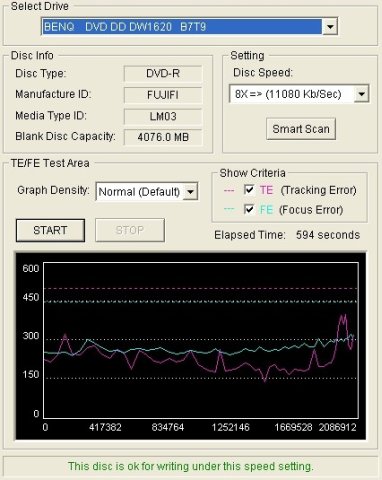Click the pink TE dashed legend line
Viewport: 382px width, 480px height.
(x=229, y=191)
